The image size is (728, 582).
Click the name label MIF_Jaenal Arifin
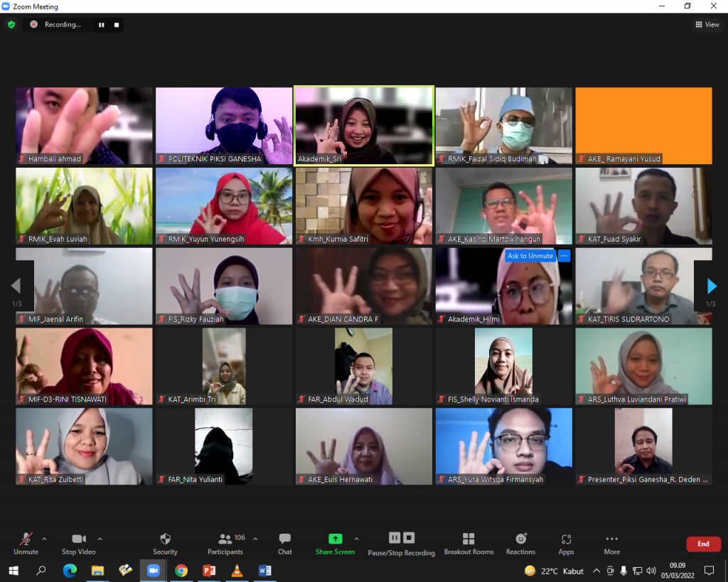click(55, 319)
